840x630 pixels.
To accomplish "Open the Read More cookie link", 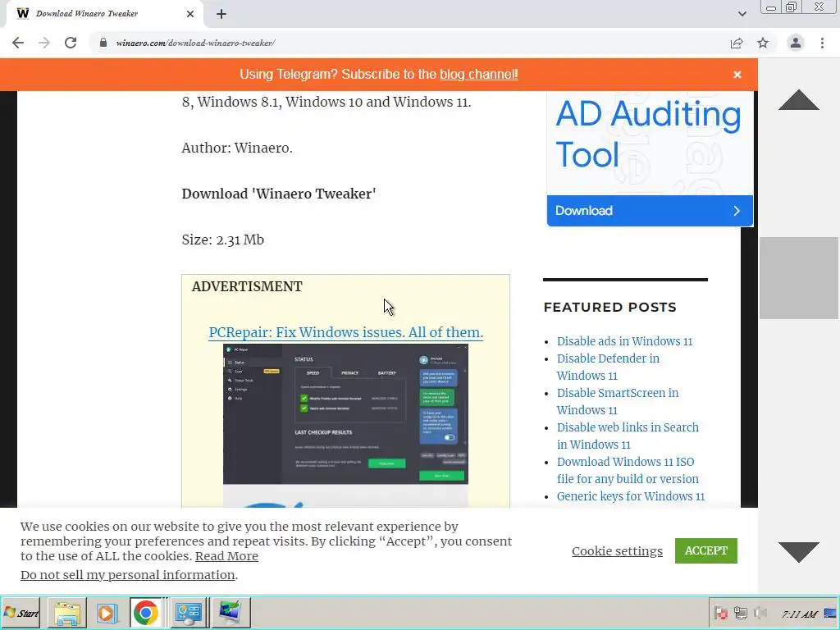I will [x=226, y=556].
